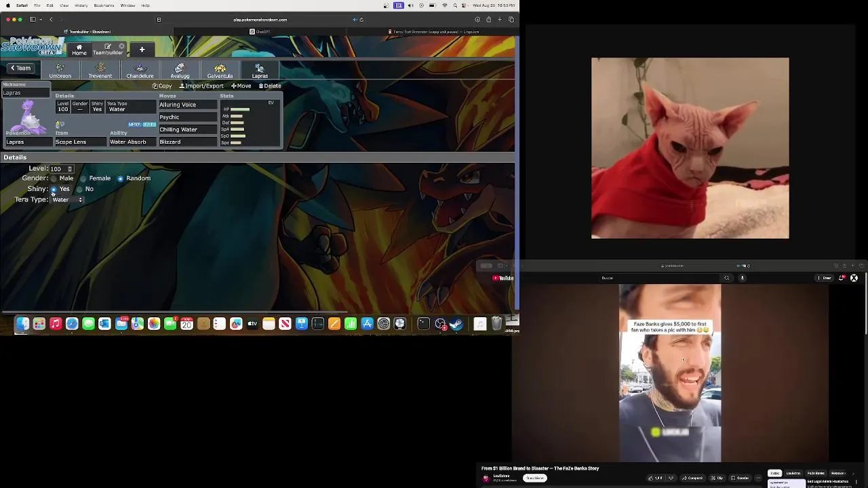
Task: Switch to the ChatGPT Safari tab
Action: (x=260, y=32)
